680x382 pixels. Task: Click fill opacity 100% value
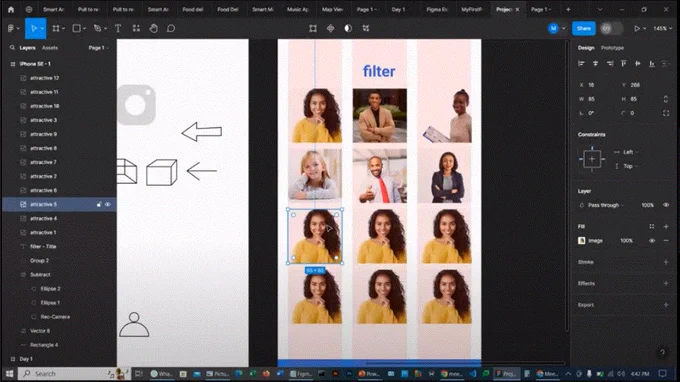(x=626, y=241)
